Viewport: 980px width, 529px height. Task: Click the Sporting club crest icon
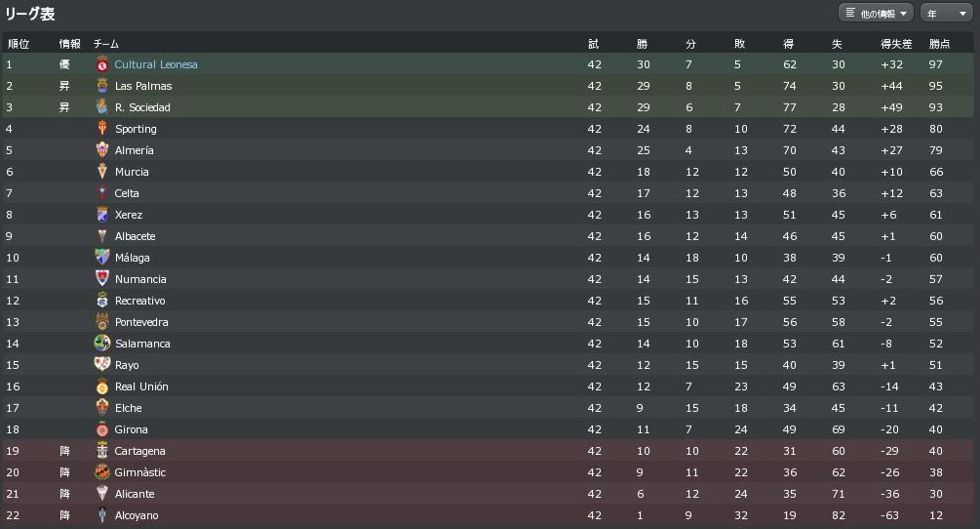102,129
